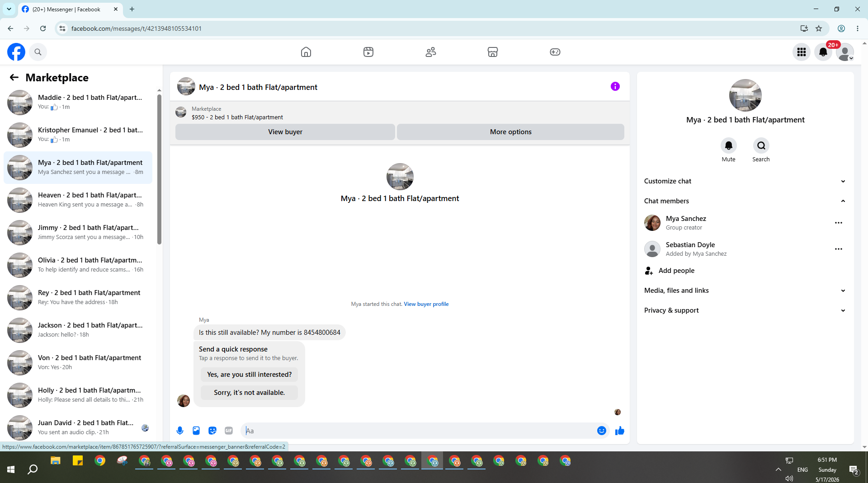868x483 pixels.
Task: Go to the Home feed tab
Action: tap(306, 52)
